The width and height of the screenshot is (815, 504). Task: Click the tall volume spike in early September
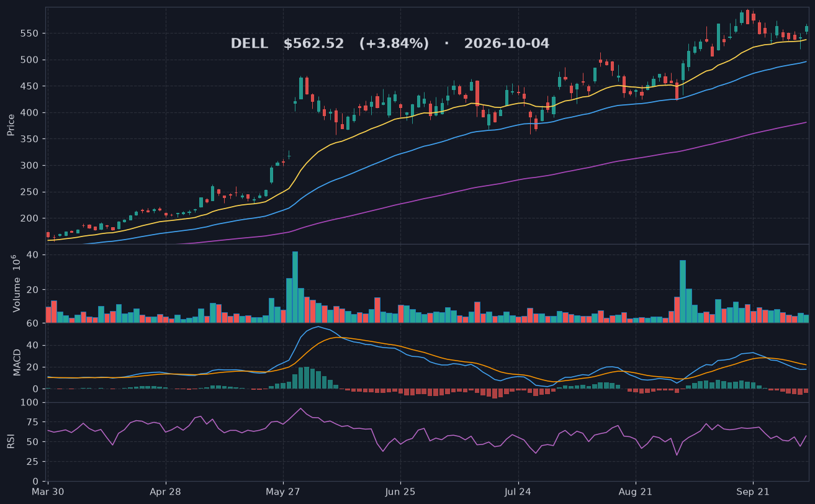coord(683,291)
